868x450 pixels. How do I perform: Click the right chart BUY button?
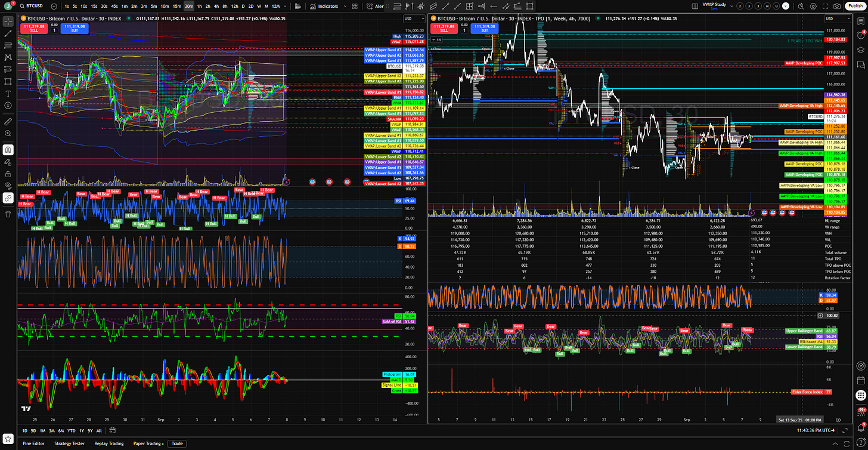485,29
